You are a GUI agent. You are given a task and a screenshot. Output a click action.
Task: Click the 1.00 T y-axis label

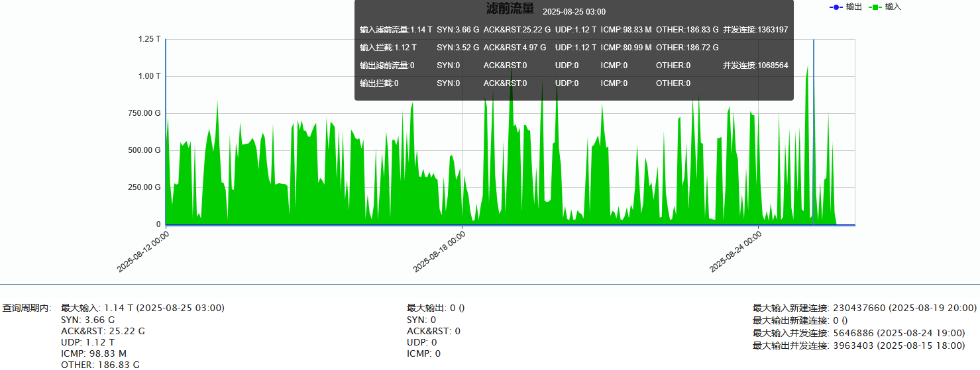point(149,76)
